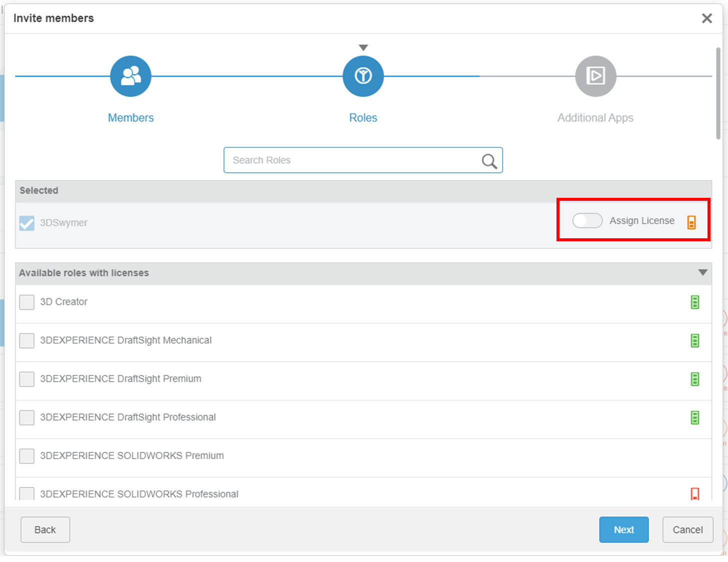Click the Members step circle icon
This screenshot has width=728, height=562.
pyautogui.click(x=130, y=76)
